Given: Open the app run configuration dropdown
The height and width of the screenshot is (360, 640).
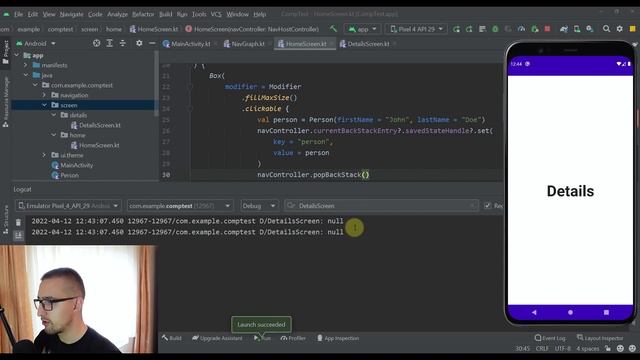Looking at the screenshot, I should coord(362,29).
